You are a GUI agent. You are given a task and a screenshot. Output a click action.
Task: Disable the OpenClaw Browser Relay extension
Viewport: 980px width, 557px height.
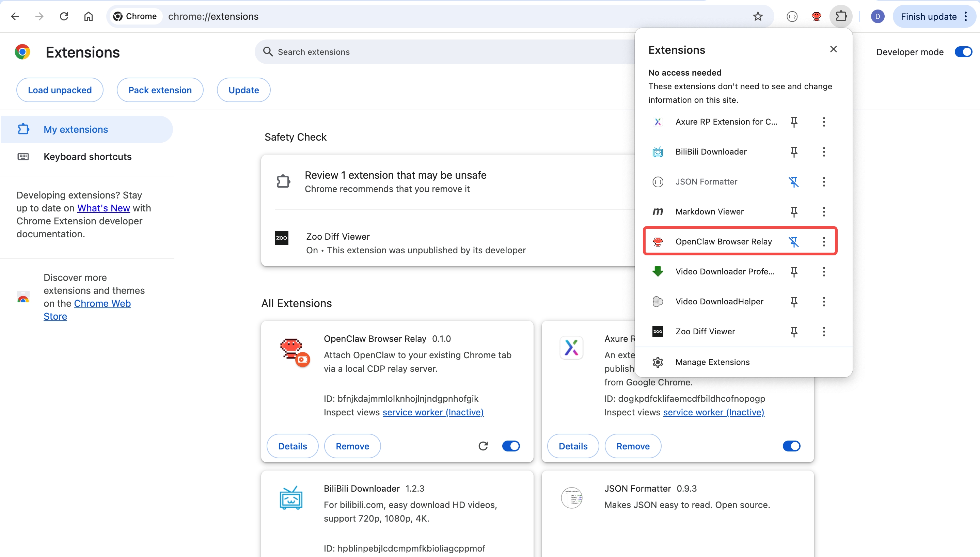[511, 446]
